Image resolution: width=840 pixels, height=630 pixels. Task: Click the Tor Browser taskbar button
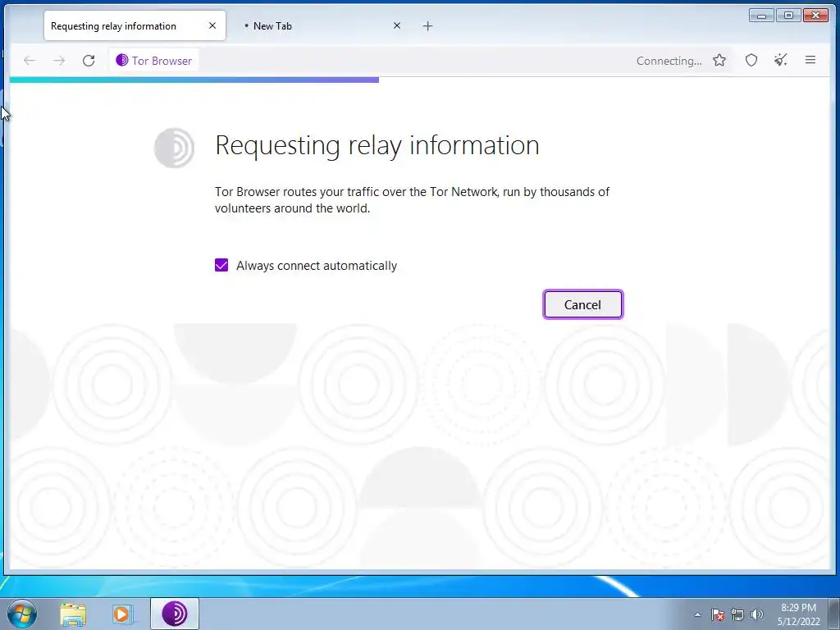175,614
